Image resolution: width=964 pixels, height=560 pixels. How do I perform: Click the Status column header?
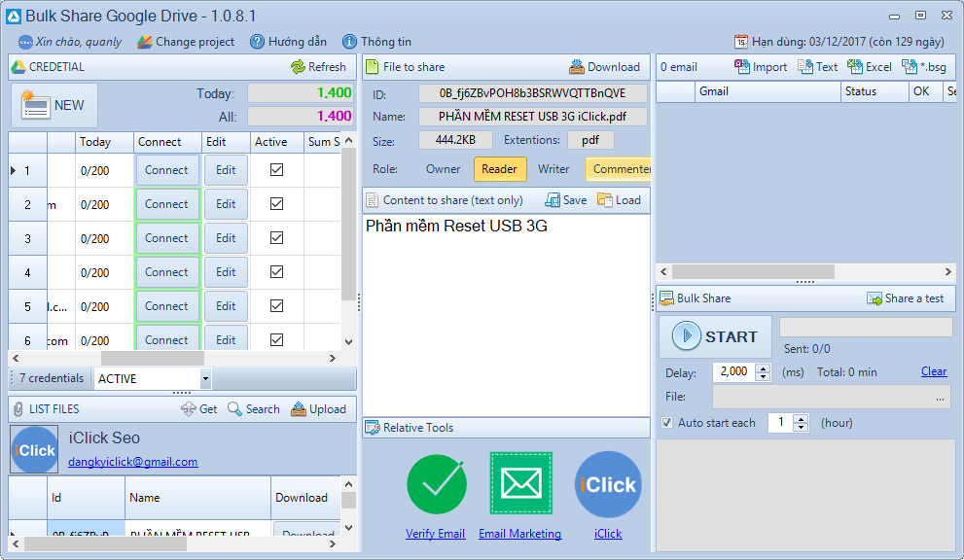click(x=875, y=91)
